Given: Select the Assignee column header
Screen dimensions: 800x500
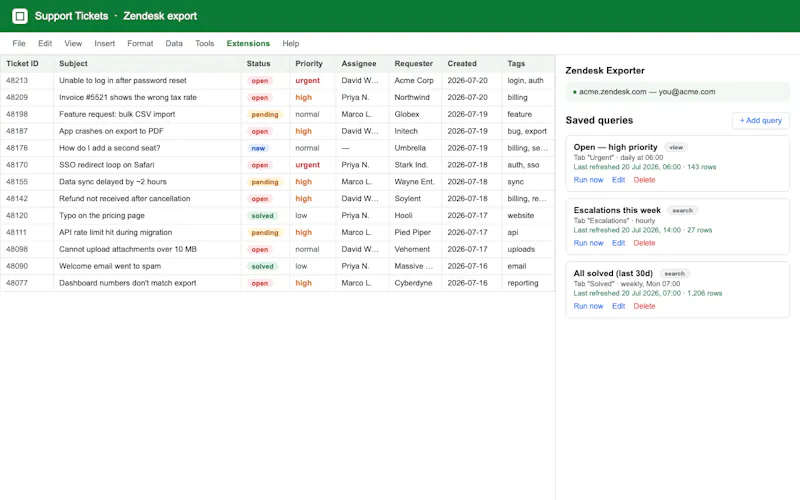Looking at the screenshot, I should [362, 64].
